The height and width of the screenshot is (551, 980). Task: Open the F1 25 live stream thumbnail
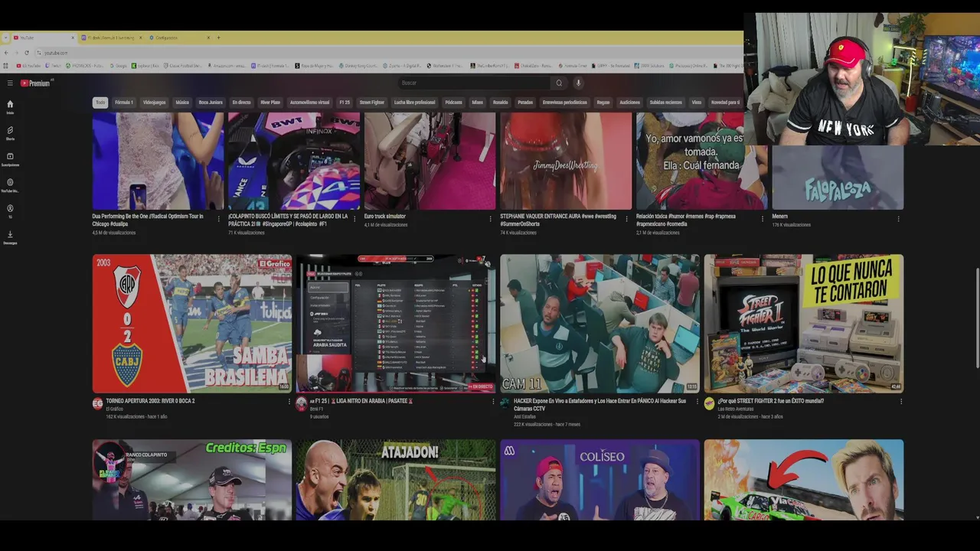click(396, 324)
